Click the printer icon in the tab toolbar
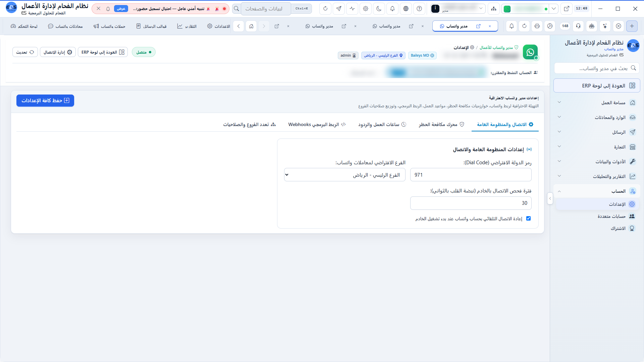This screenshot has height=362, width=644. [537, 26]
